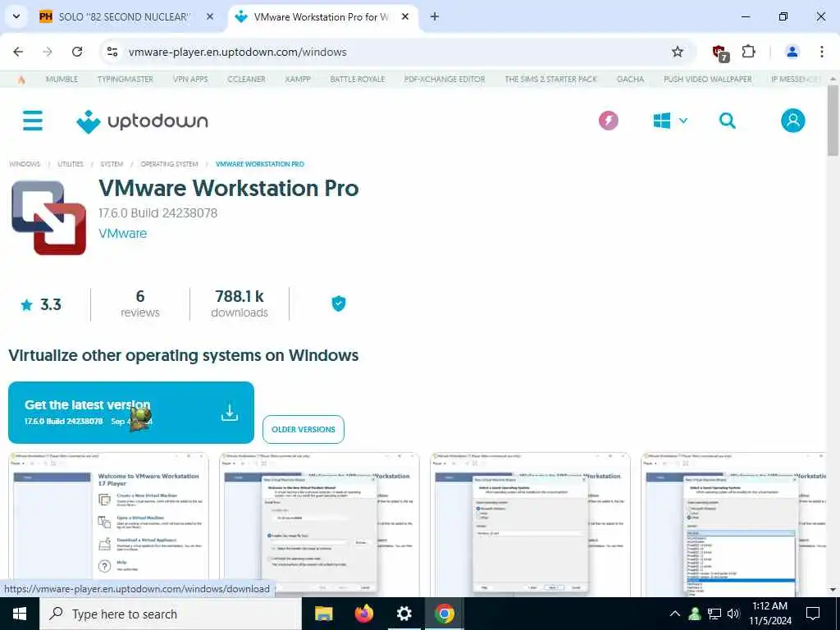Open the Welcome to VMware Workstation screenshot
This screenshot has height=630, width=840.
pyautogui.click(x=108, y=524)
